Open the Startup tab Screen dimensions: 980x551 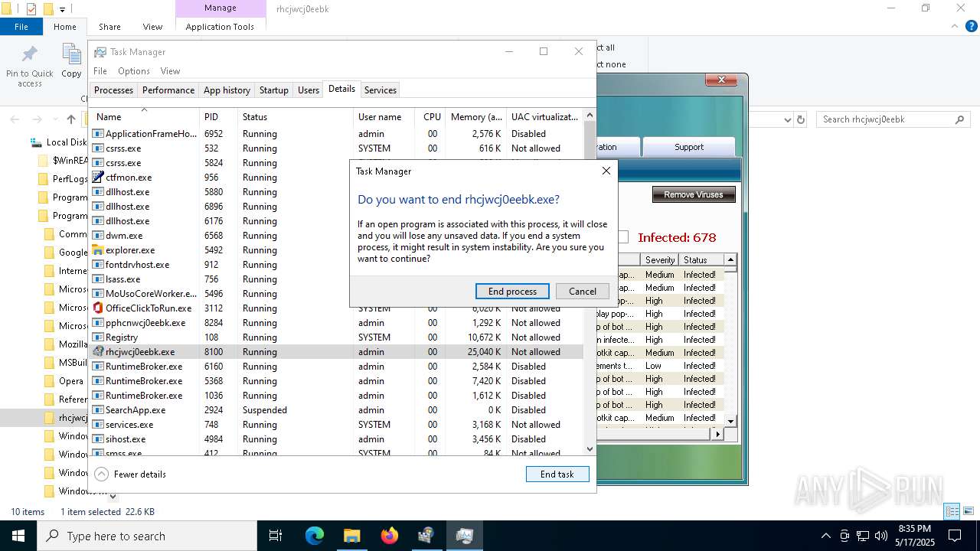click(x=273, y=90)
